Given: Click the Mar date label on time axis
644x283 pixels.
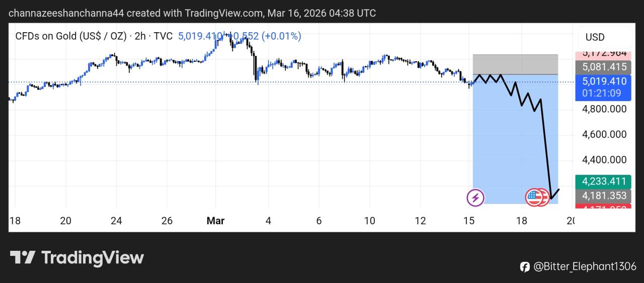Looking at the screenshot, I should coord(215,221).
